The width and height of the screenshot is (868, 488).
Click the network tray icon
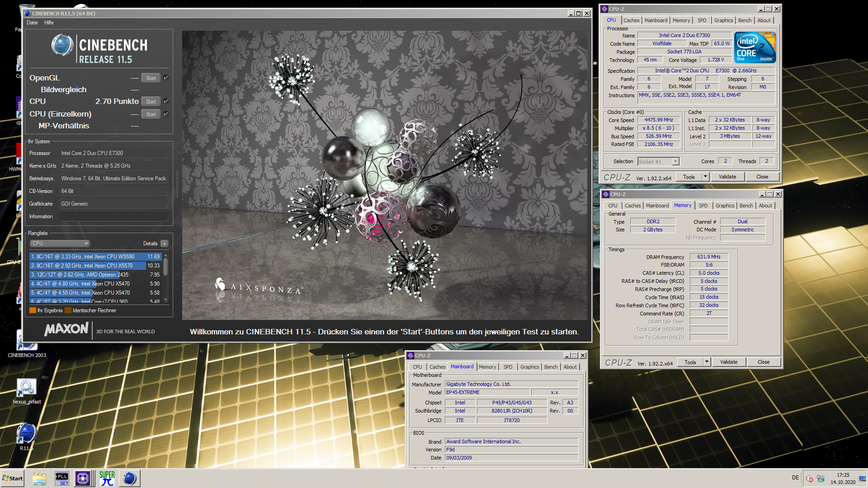821,479
